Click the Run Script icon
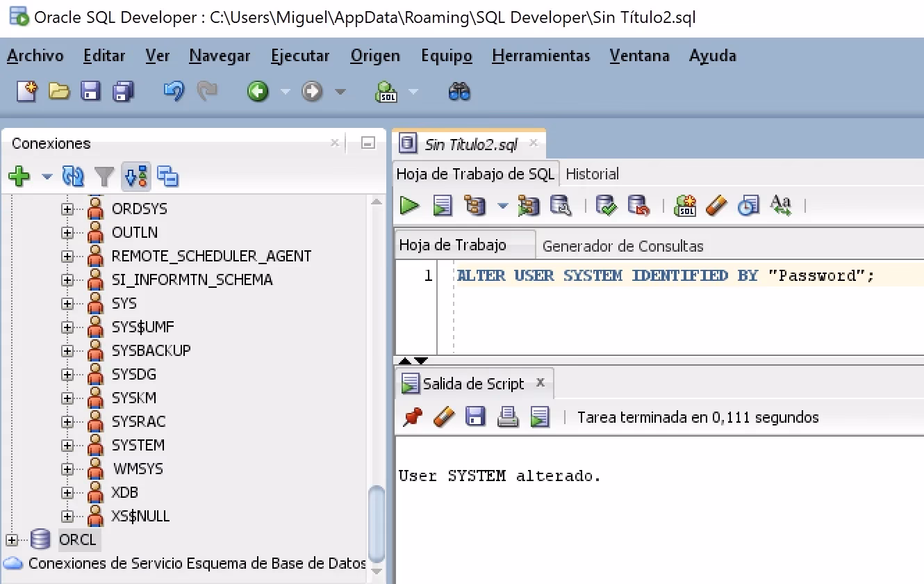 [443, 205]
